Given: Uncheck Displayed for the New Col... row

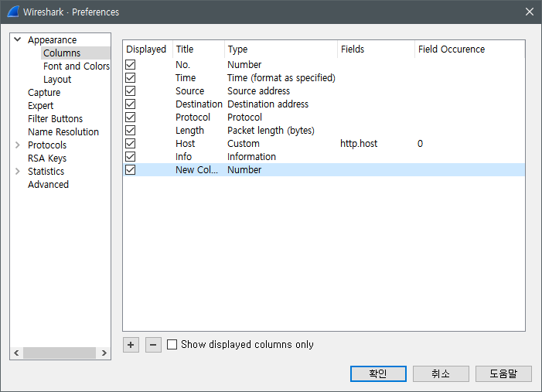Looking at the screenshot, I should point(131,170).
